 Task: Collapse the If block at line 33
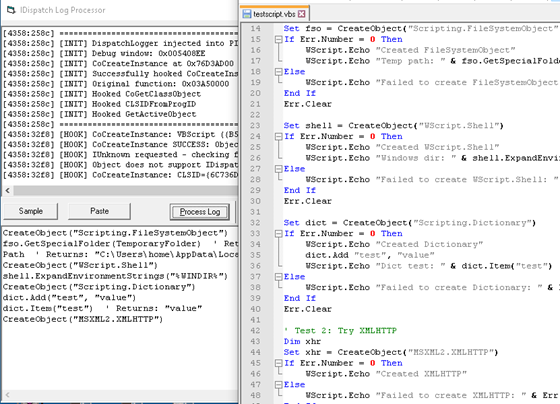pos(279,234)
